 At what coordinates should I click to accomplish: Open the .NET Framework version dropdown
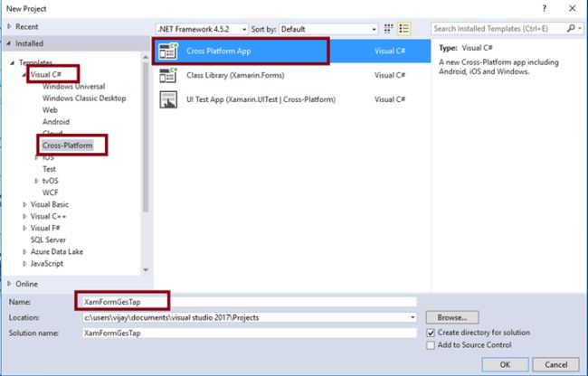(x=202, y=29)
